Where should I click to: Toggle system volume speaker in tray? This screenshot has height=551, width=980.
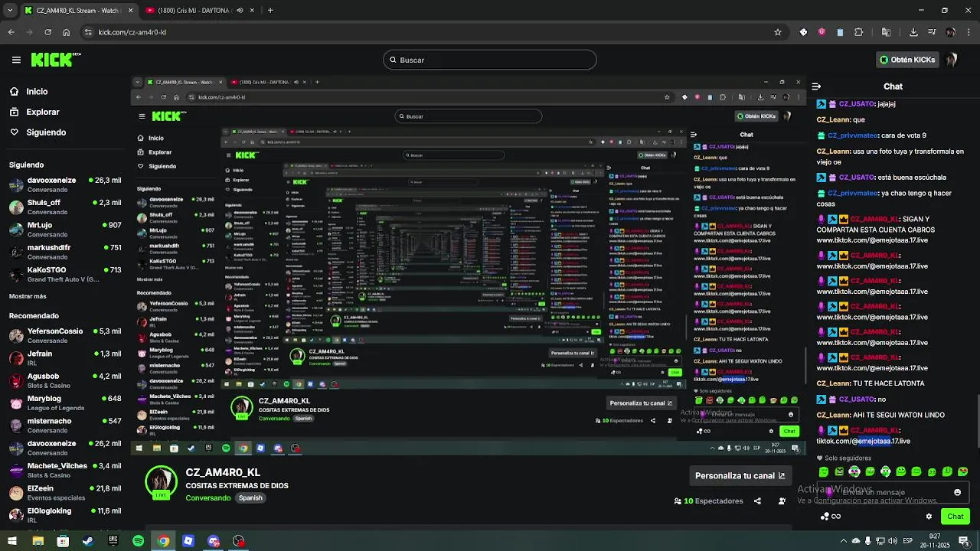[x=892, y=541]
